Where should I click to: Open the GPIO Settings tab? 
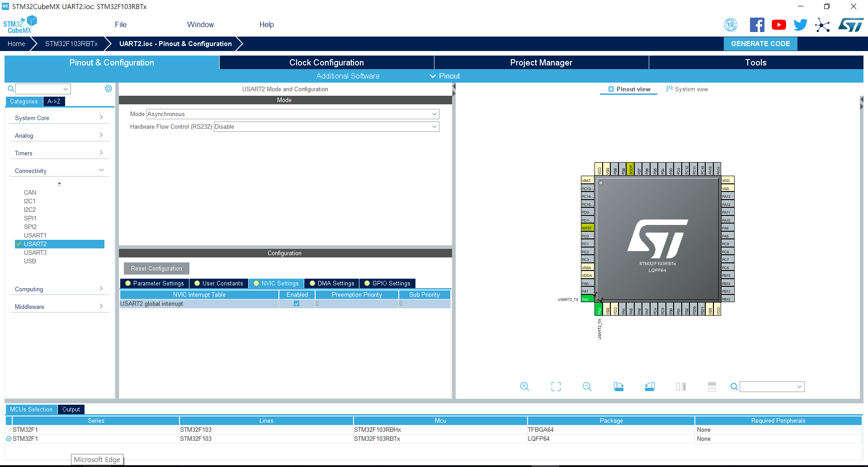387,283
